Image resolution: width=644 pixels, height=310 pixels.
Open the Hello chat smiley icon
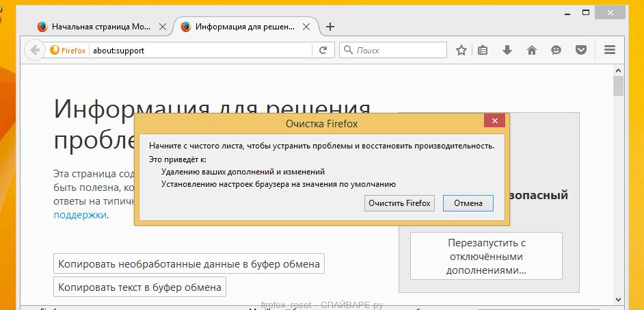pos(556,50)
